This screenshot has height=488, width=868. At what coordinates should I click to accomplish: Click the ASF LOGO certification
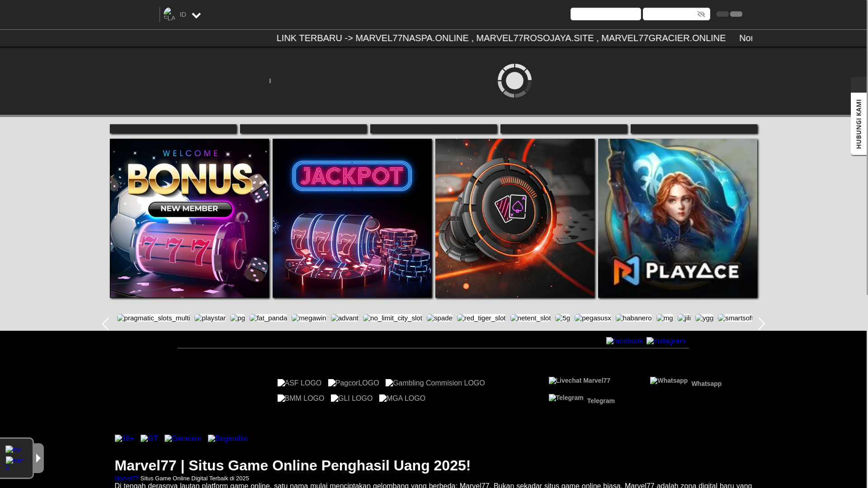click(x=300, y=383)
